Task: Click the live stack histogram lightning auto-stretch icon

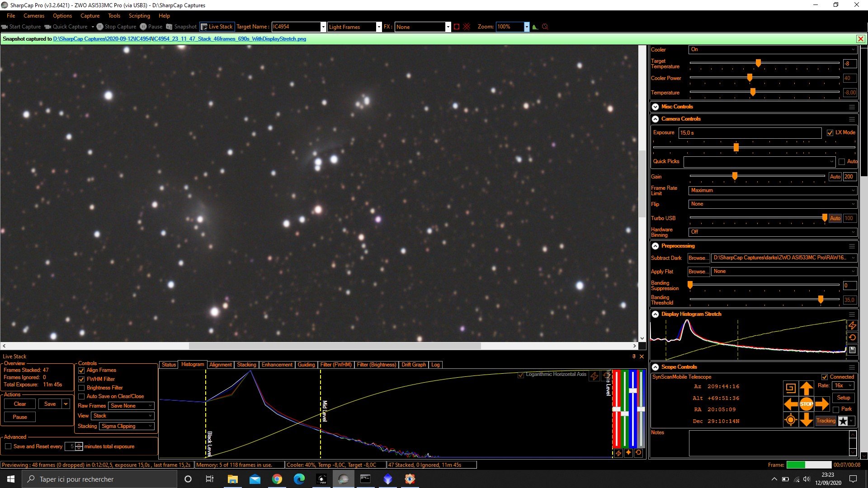Action: coord(594,376)
